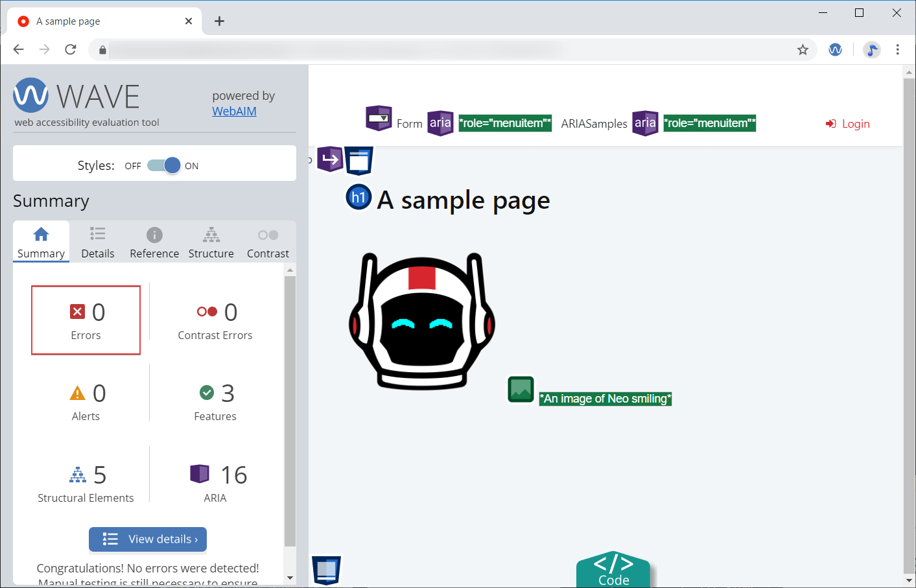916x588 pixels.
Task: Click the page scrollbar up arrow
Action: 909,72
